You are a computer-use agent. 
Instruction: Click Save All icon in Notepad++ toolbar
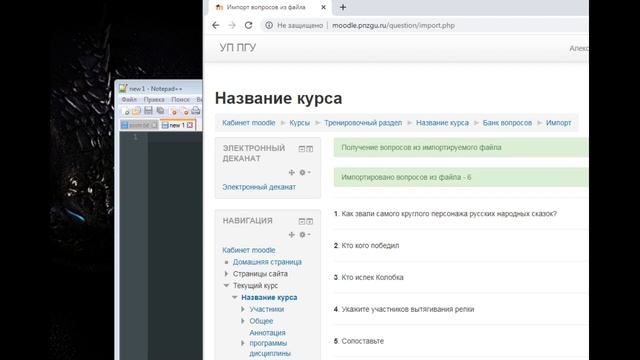pos(160,111)
